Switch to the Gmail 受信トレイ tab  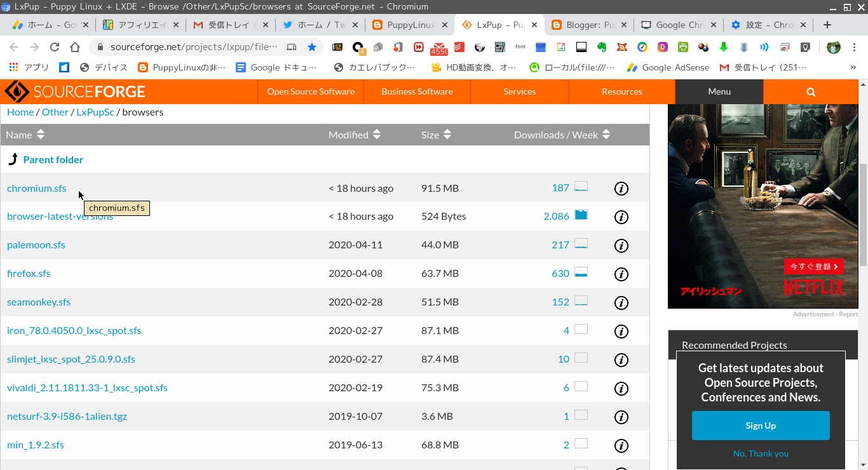click(x=231, y=25)
